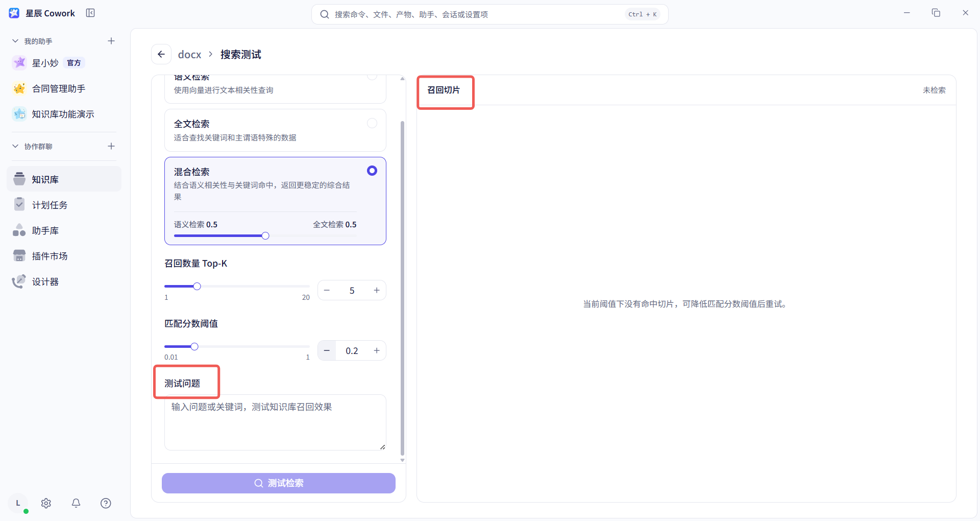The height and width of the screenshot is (521, 980).
Task: Click the 星辰 Cowork app logo
Action: (x=14, y=13)
